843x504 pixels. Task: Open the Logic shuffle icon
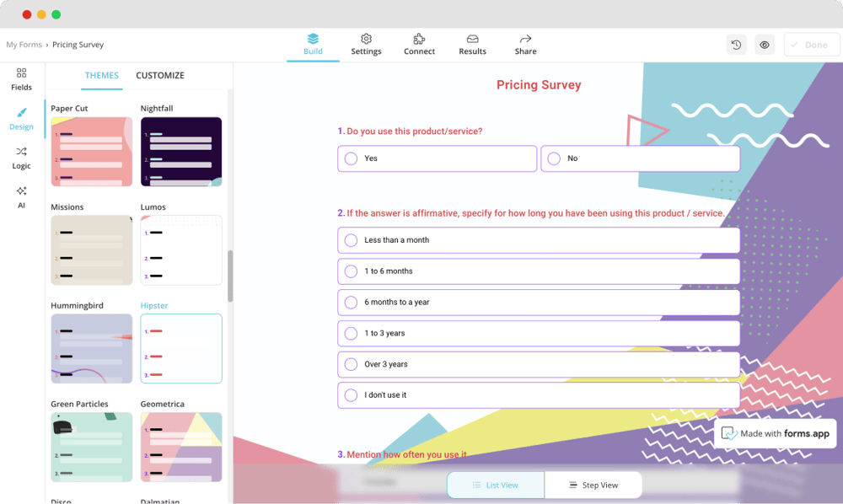(x=21, y=152)
